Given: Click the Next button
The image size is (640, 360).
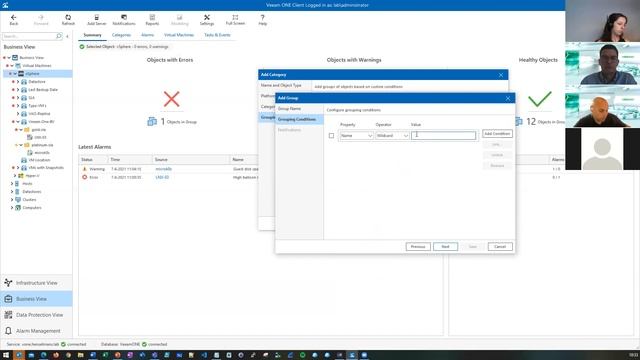Looking at the screenshot, I should (x=445, y=247).
